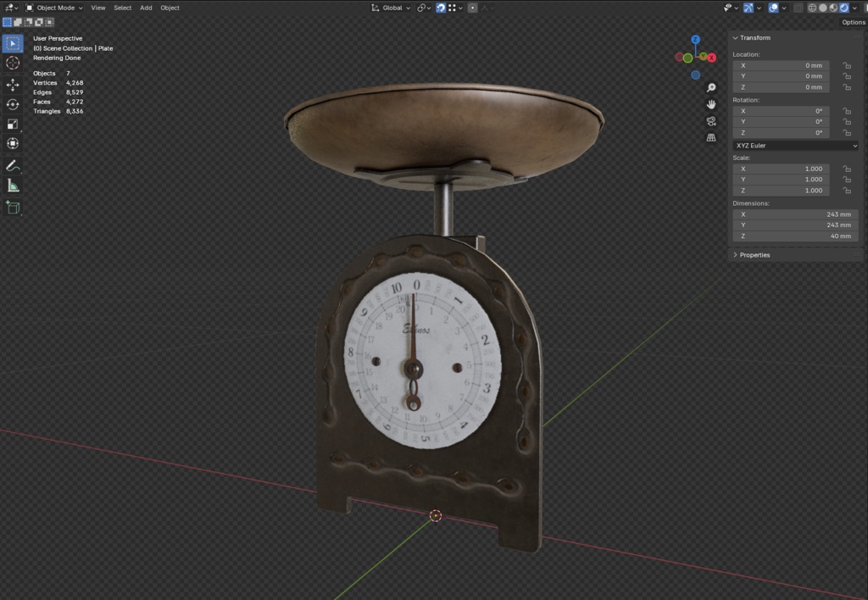Switch perspective/orthographic with the grid icon
Image resolution: width=868 pixels, height=600 pixels.
coord(711,137)
